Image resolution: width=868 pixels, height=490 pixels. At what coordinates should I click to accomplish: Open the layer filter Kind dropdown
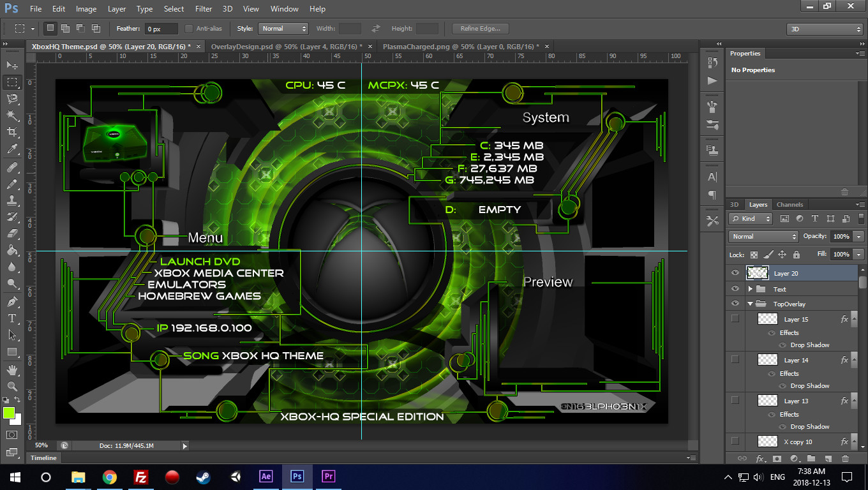[750, 218]
